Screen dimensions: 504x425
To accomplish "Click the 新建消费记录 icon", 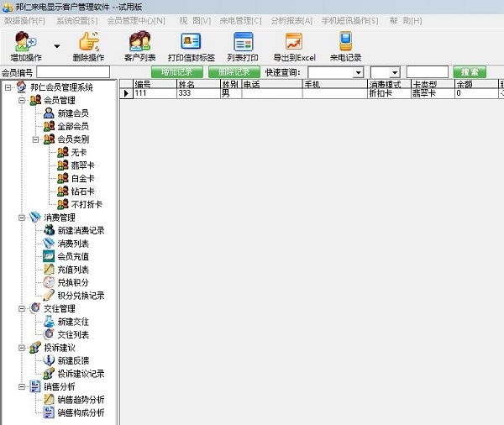I will (x=49, y=230).
